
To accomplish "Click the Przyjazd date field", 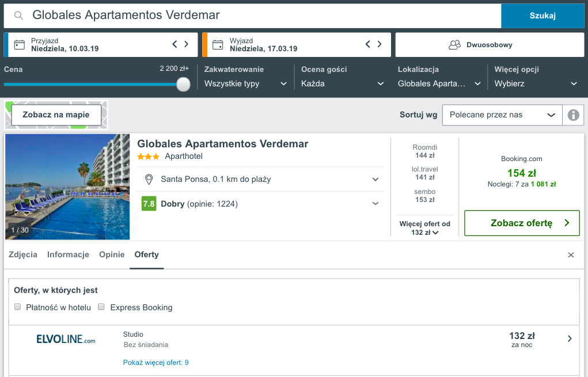I will coord(101,45).
